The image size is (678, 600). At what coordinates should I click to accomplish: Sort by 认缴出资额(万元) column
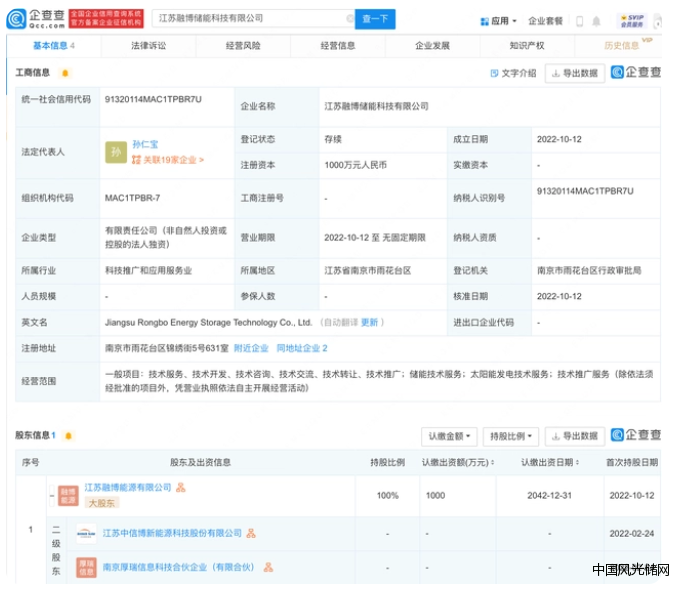tap(458, 463)
